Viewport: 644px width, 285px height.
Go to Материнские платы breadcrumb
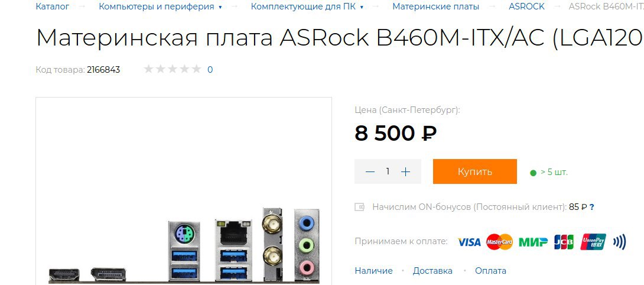(436, 7)
